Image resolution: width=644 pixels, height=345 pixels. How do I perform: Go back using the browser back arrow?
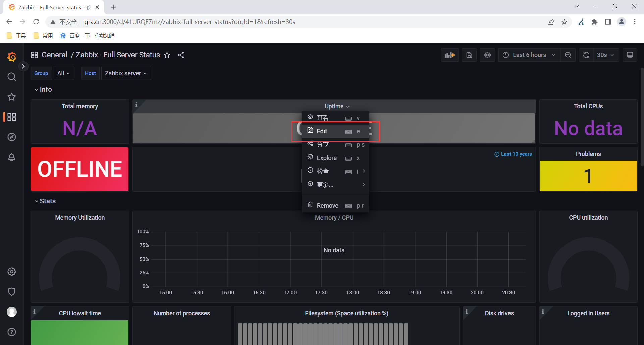(x=9, y=22)
